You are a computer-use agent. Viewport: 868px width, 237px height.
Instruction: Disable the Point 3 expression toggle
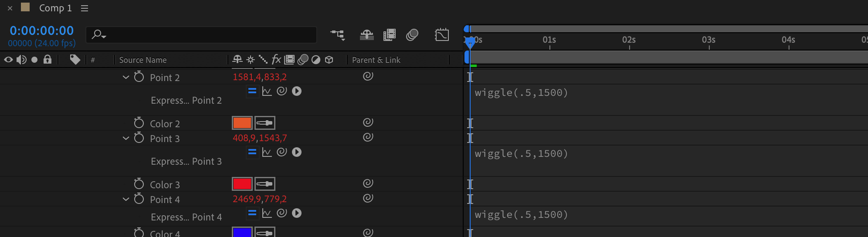[252, 152]
